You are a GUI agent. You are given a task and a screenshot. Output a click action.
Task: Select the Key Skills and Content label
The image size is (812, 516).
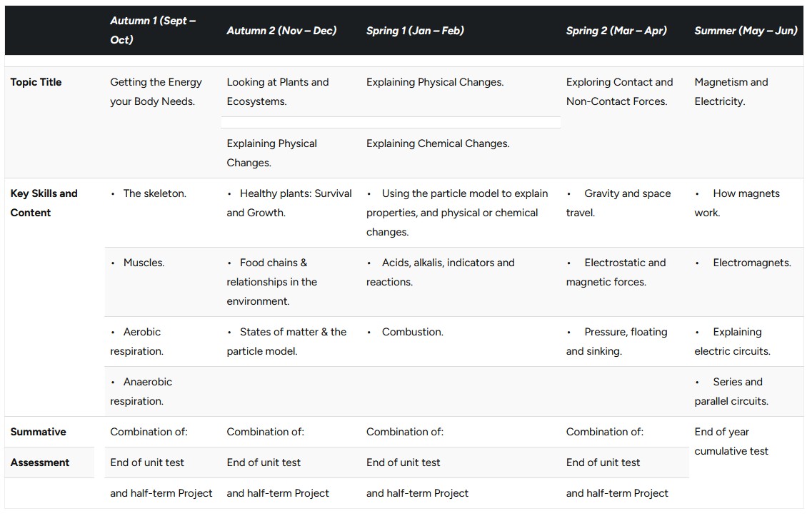(44, 203)
